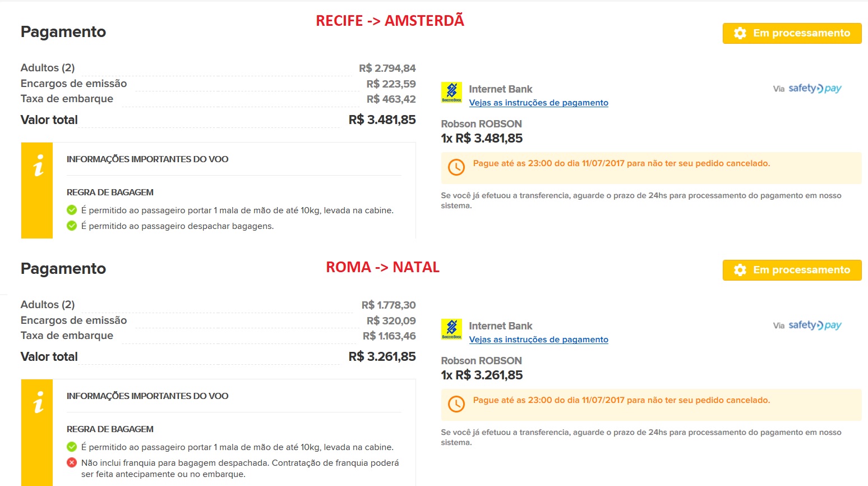The height and width of the screenshot is (486, 868).
Task: Click the SafetyPay logo in first payment
Action: click(x=815, y=89)
